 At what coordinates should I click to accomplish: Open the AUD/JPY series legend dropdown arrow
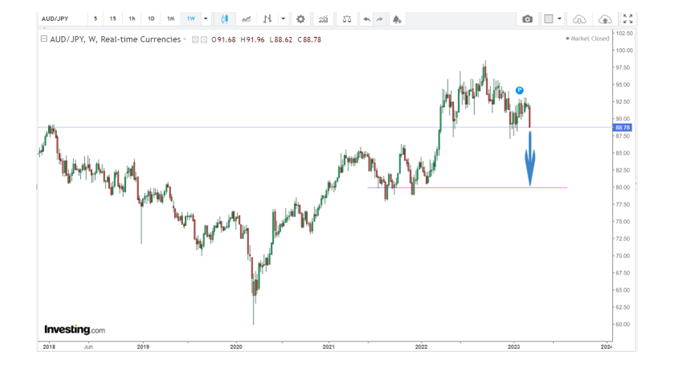click(185, 39)
